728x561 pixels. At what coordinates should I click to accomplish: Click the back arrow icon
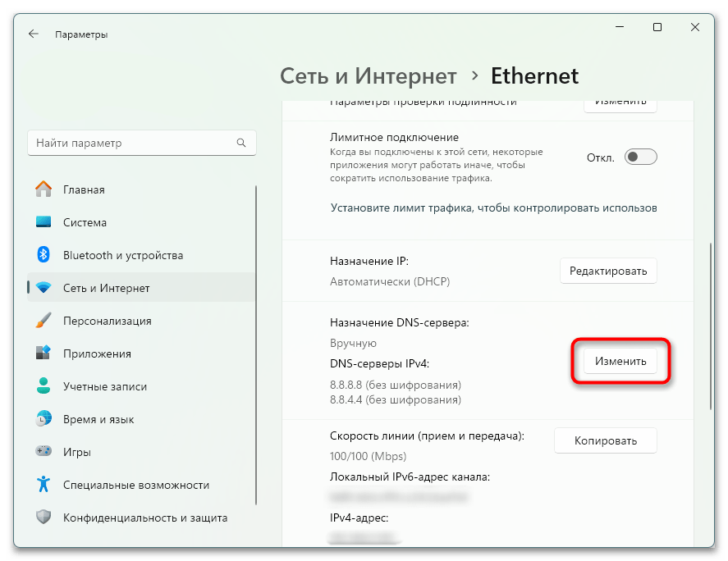coord(34,34)
